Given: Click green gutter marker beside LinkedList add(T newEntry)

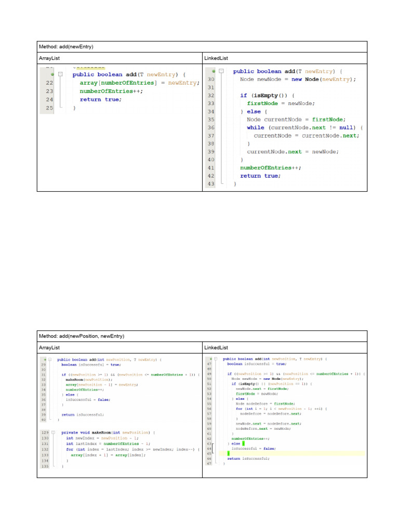Looking at the screenshot, I should pos(214,71).
